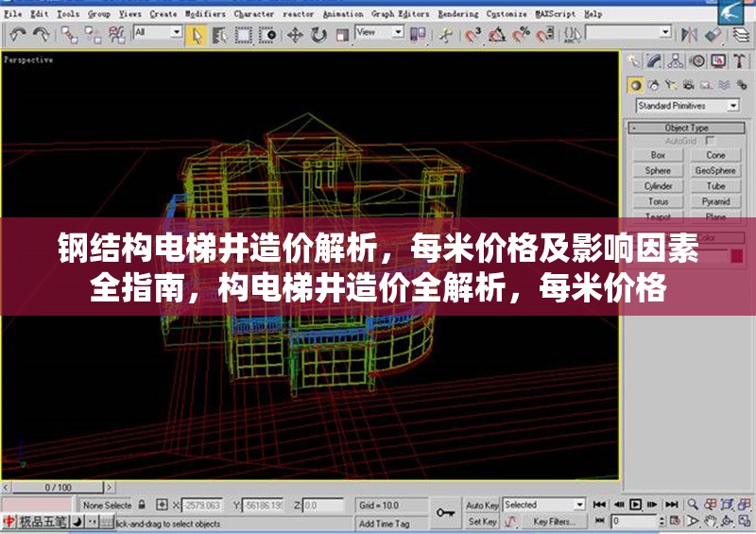Image resolution: width=756 pixels, height=534 pixels.
Task: Select the Geometry category icon
Action: [x=635, y=85]
